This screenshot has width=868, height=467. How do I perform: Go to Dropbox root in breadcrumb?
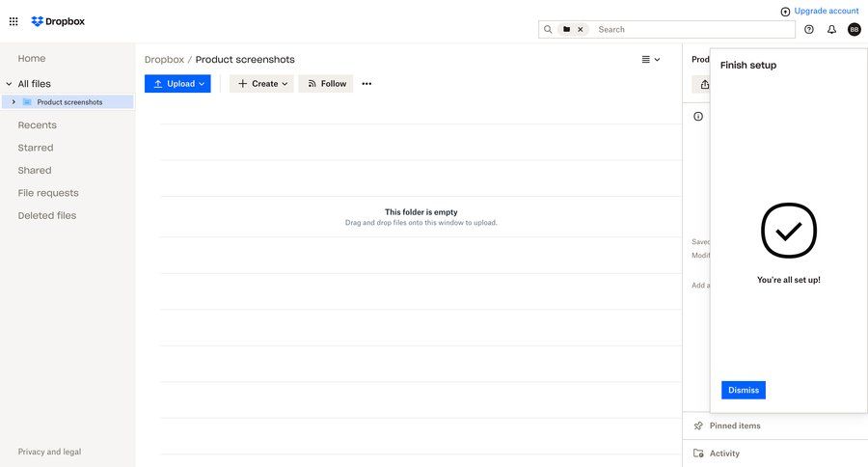coord(164,59)
